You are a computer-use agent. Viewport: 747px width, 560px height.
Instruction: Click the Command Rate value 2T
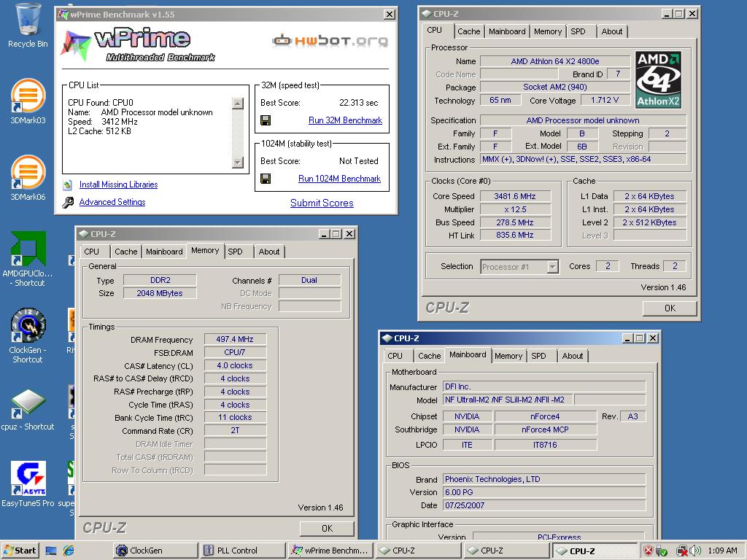click(235, 430)
